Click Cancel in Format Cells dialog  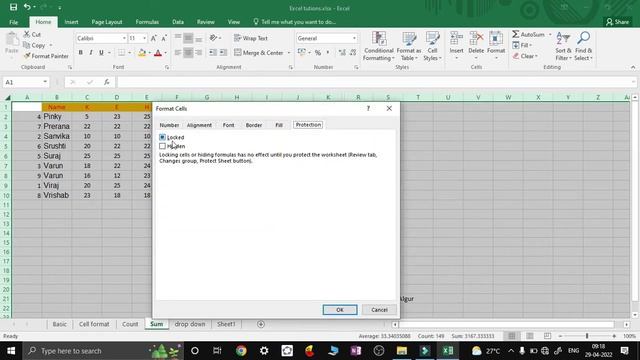coord(379,310)
